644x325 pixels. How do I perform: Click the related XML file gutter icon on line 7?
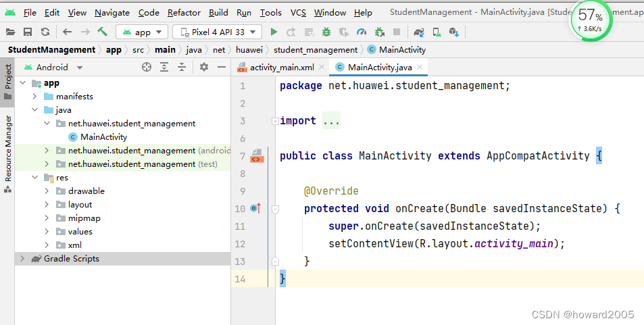click(257, 156)
